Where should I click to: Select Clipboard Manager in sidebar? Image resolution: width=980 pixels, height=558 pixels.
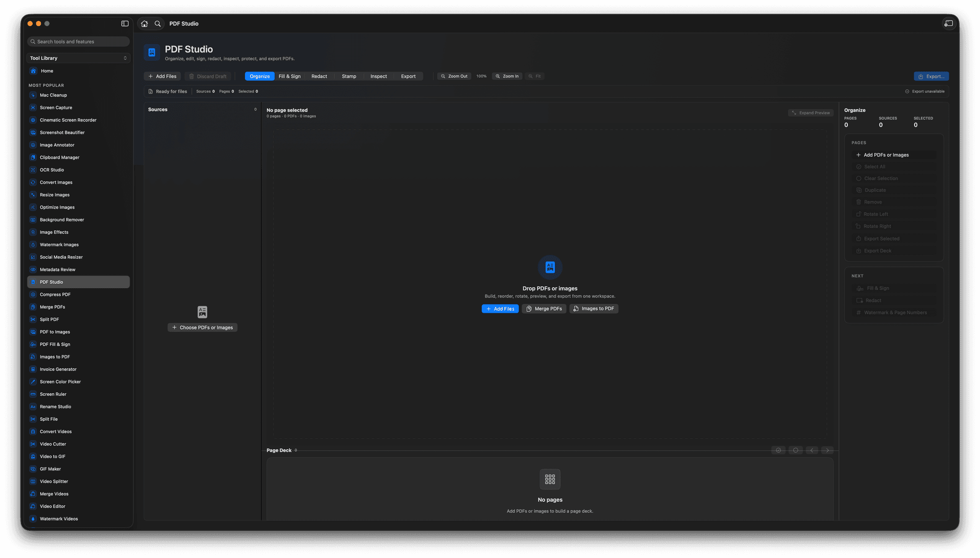tap(79, 158)
